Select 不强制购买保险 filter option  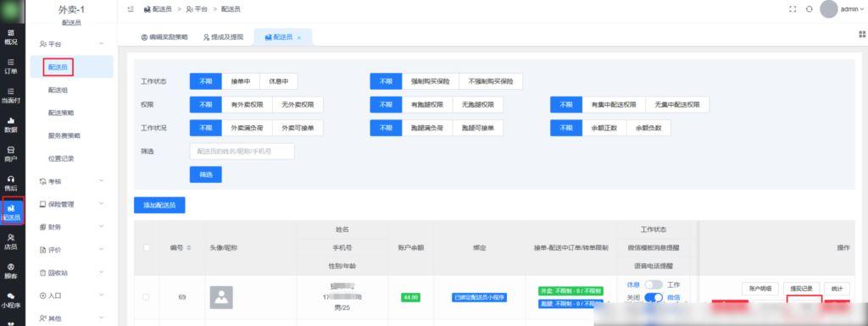tap(491, 81)
